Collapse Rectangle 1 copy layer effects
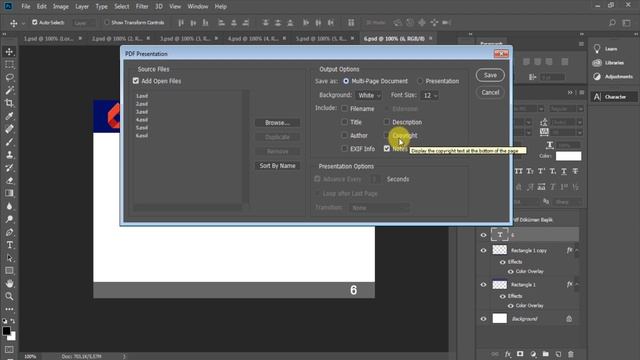Viewport: 640px width, 360px height. coord(576,250)
